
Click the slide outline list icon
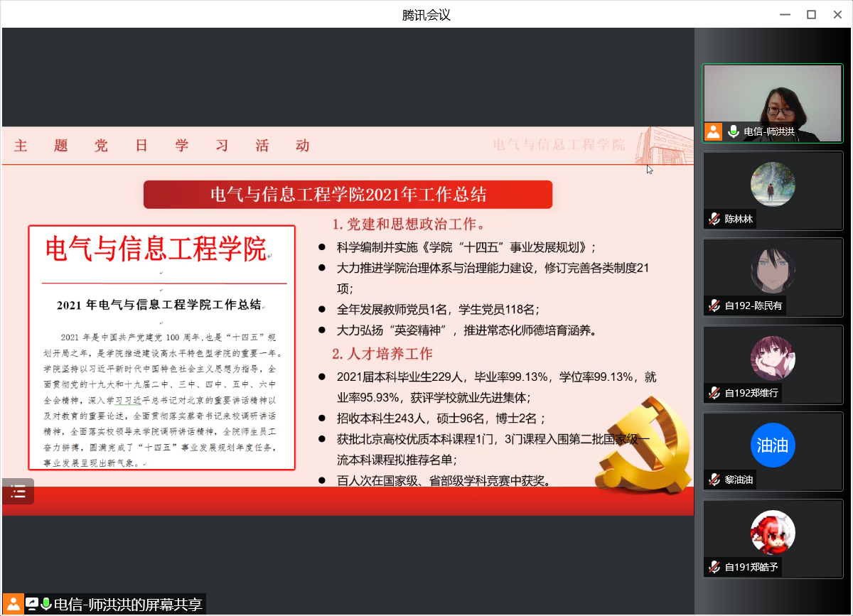coord(18,491)
